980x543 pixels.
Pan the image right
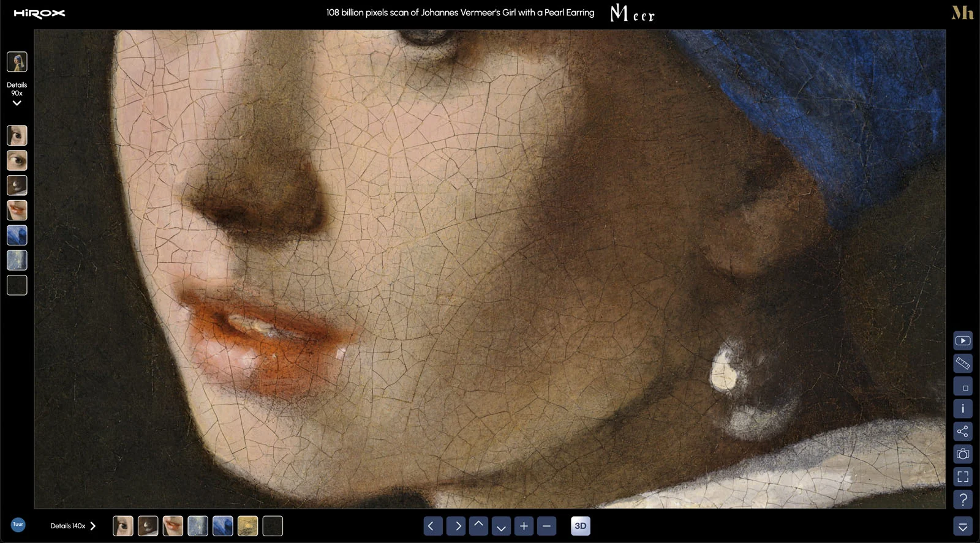(456, 526)
